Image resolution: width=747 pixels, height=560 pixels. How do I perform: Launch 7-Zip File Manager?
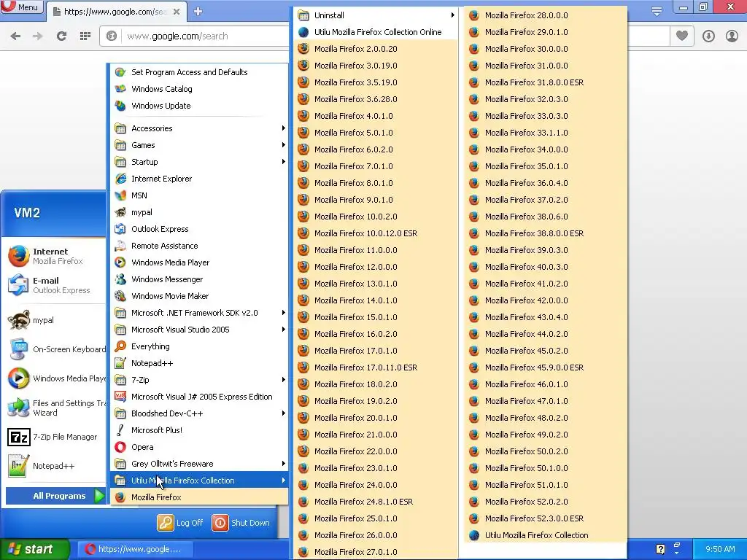[x=55, y=437]
